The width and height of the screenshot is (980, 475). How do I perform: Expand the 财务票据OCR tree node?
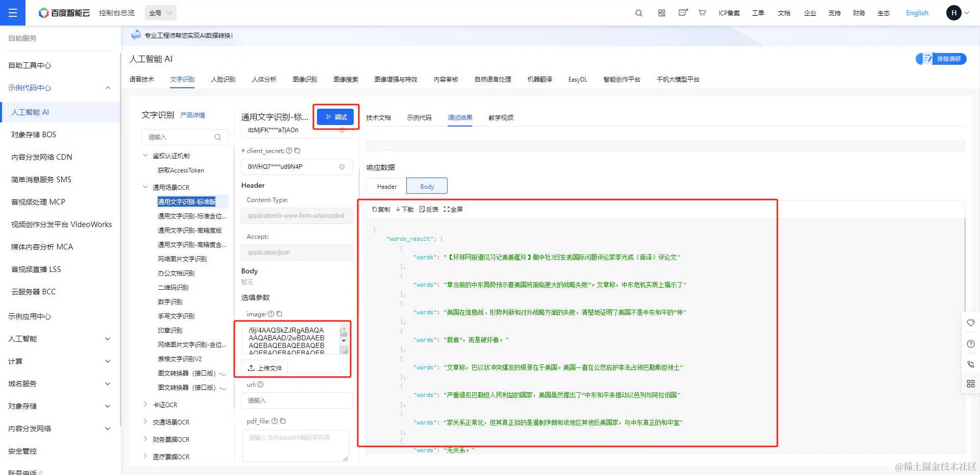coord(145,439)
